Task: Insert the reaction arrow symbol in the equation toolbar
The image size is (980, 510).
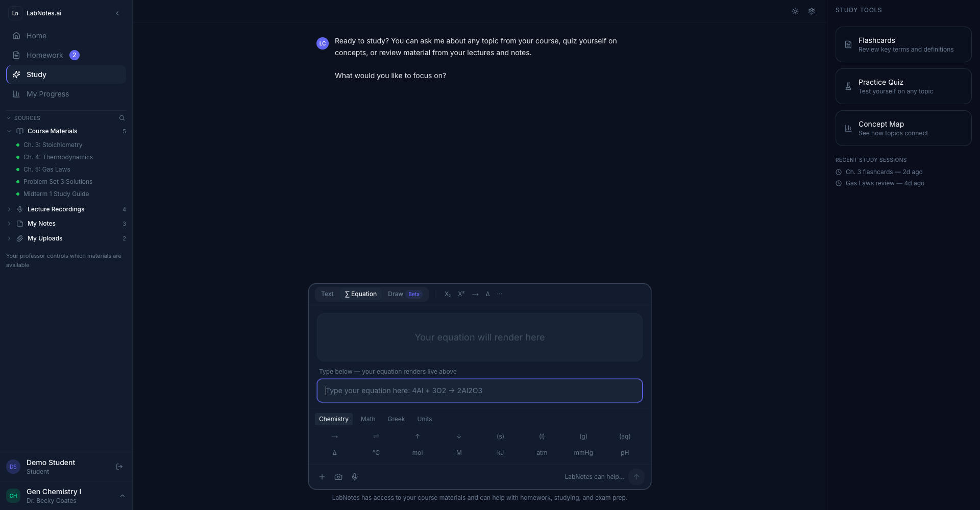Action: click(475, 294)
